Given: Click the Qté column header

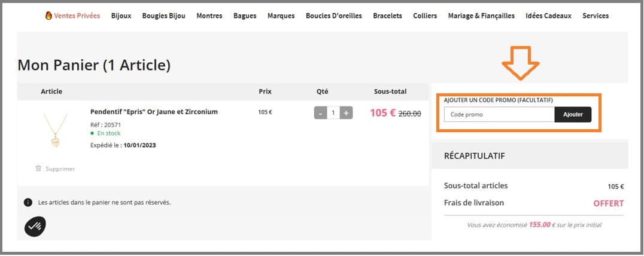Looking at the screenshot, I should (322, 92).
